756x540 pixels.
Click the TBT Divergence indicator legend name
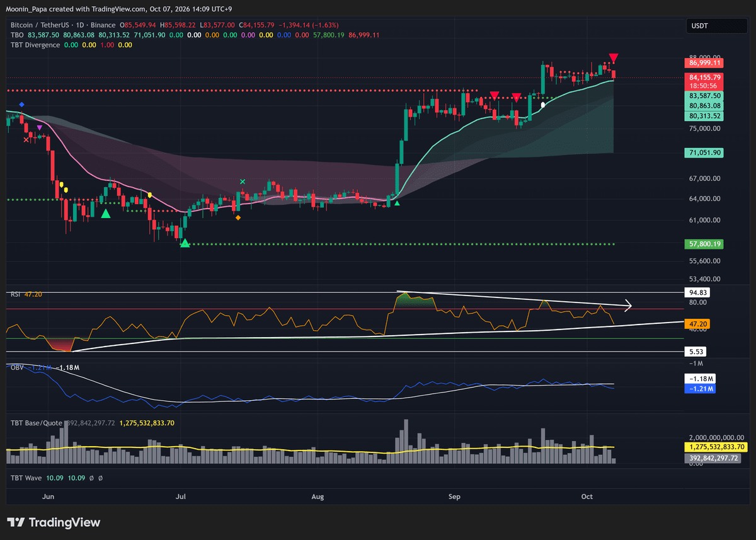[x=35, y=45]
